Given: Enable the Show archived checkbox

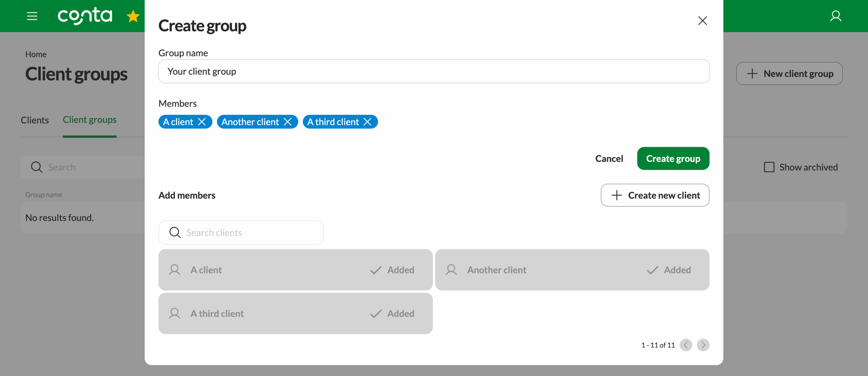Looking at the screenshot, I should tap(769, 167).
